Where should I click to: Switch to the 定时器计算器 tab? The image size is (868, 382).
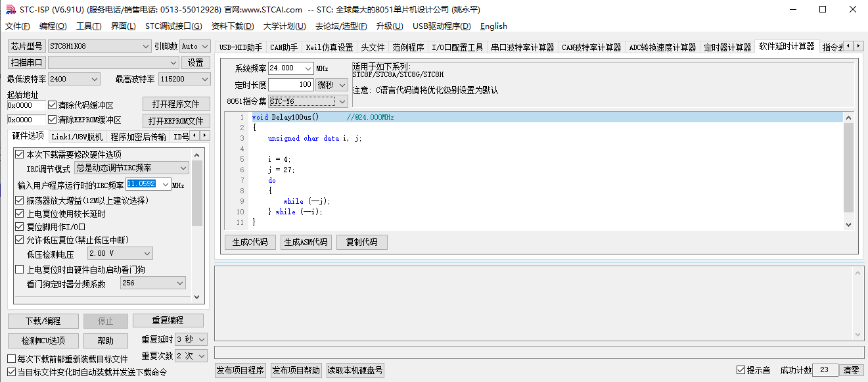(727, 47)
